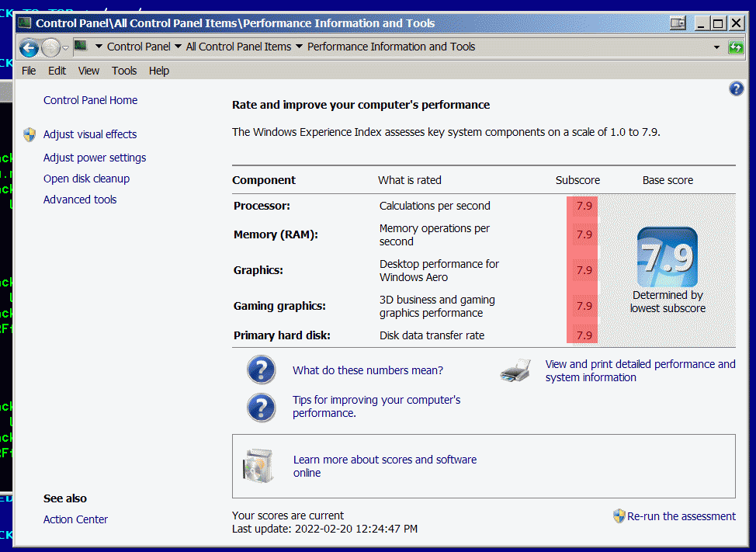
Task: Open Adjust visual effects
Action: pyautogui.click(x=90, y=134)
